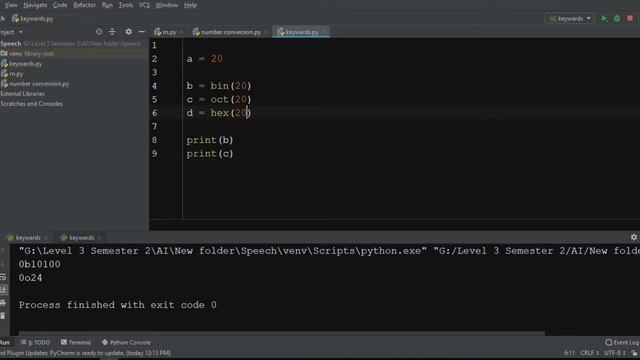
Task: Click the PyCharm update status message
Action: (x=86, y=353)
